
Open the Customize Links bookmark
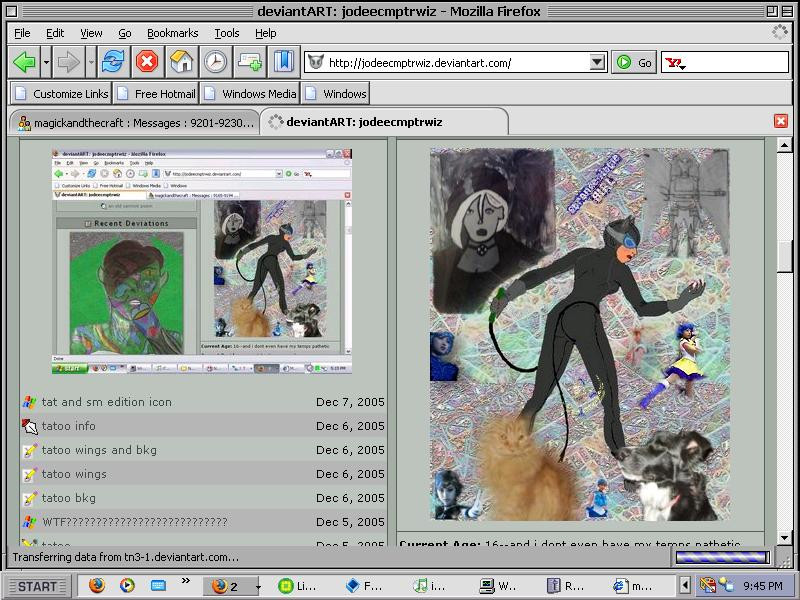pos(61,94)
